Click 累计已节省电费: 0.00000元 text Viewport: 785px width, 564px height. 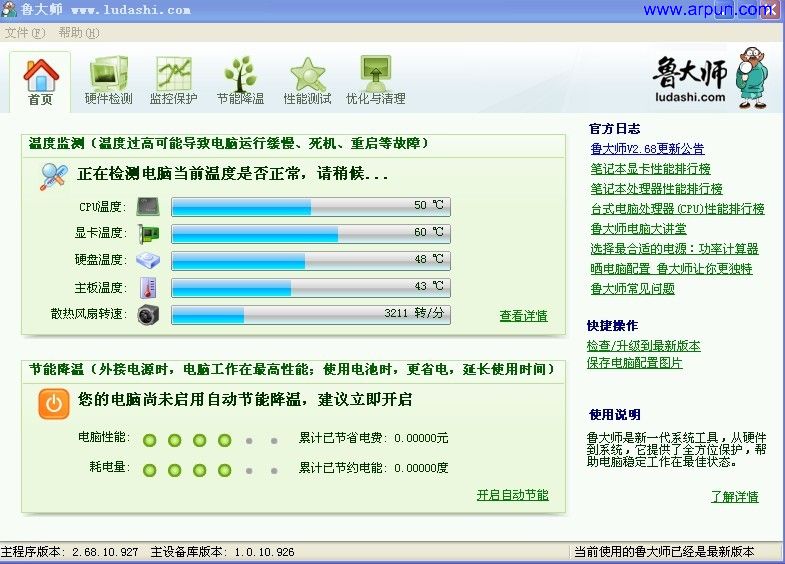(373, 438)
